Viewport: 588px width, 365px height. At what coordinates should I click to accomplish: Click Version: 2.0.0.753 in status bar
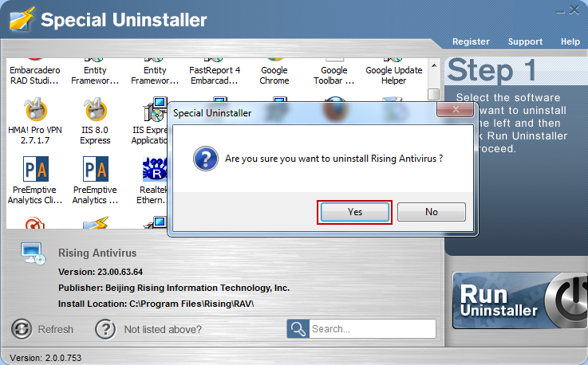[x=45, y=358]
